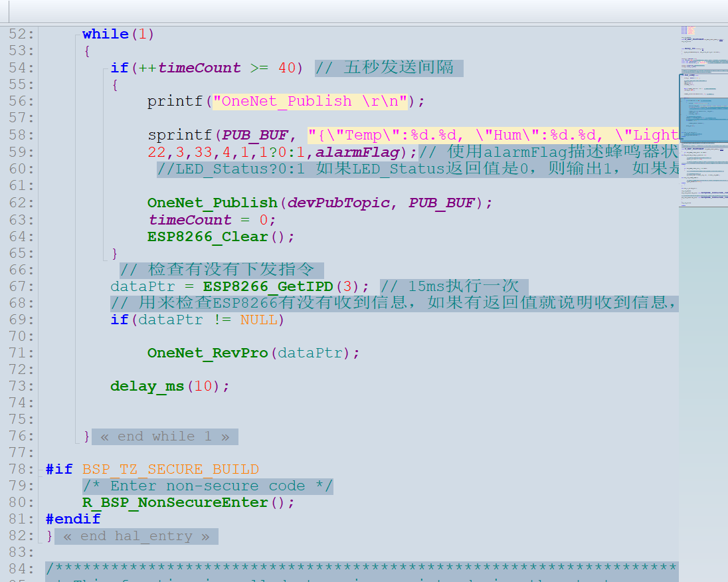Select the devPubTopic argument
This screenshot has width=728, height=582.
(339, 203)
